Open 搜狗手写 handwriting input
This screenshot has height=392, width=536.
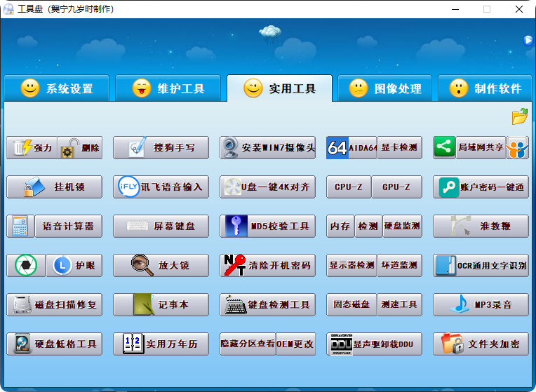[x=161, y=148]
